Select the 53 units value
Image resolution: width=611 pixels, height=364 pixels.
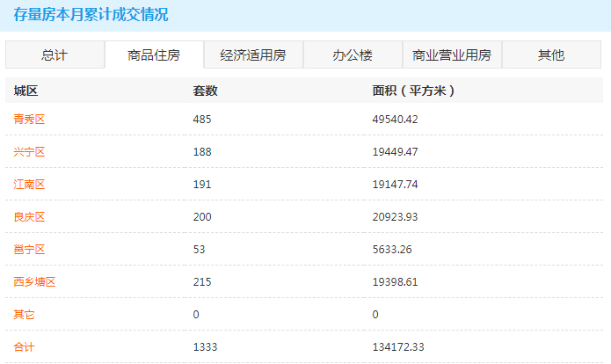point(199,250)
